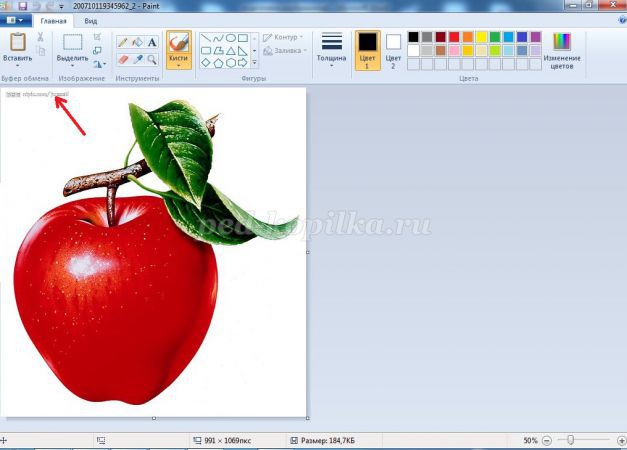
Task: Select the Color picker eyedropper tool
Action: (138, 60)
